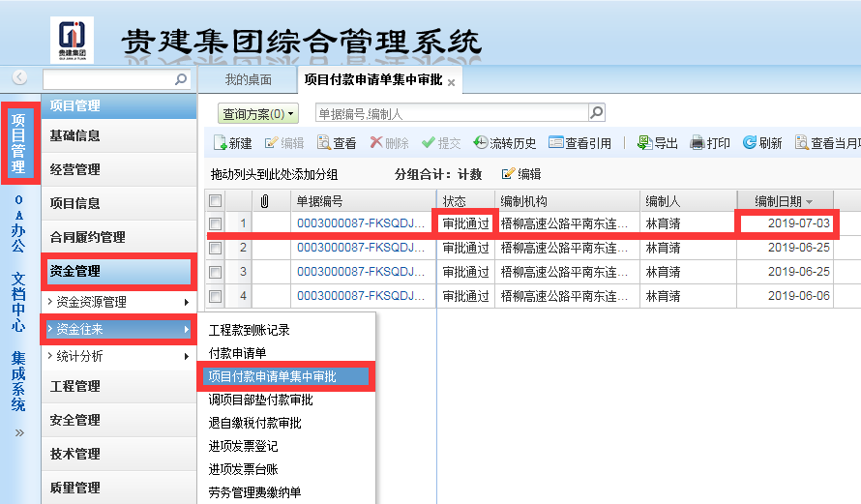The image size is (861, 504).
Task: Click the 打印 printer icon
Action: pos(697,143)
